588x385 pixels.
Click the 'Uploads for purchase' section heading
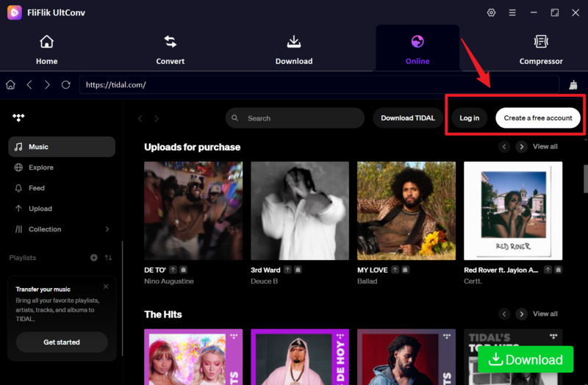click(x=192, y=147)
